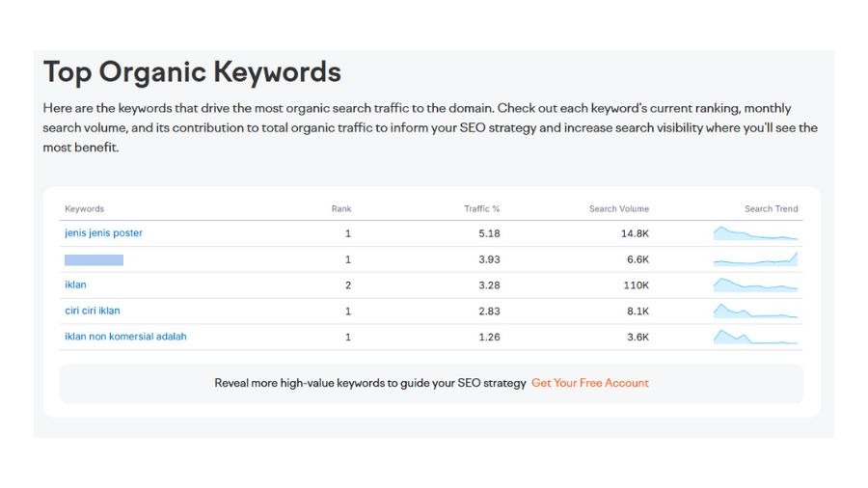Click the Traffic % column header
This screenshot has width=868, height=488.
pos(481,209)
